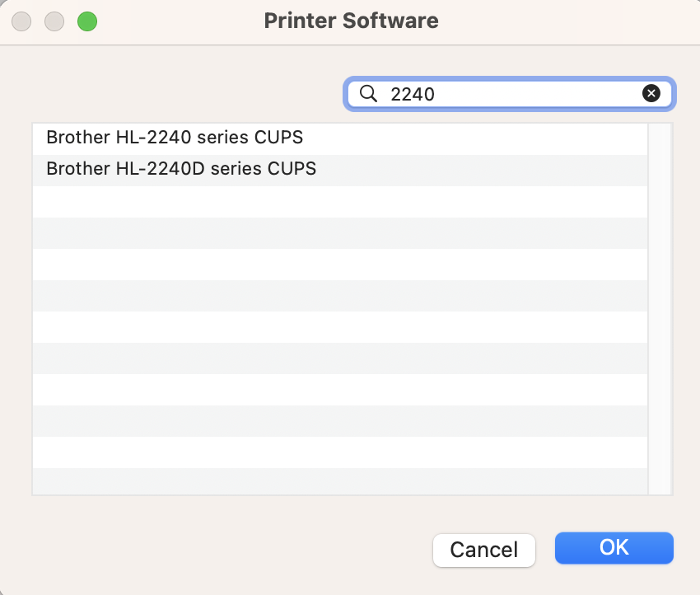This screenshot has height=595, width=700.
Task: Click the bottom end of the list scrollbar
Action: click(x=660, y=486)
